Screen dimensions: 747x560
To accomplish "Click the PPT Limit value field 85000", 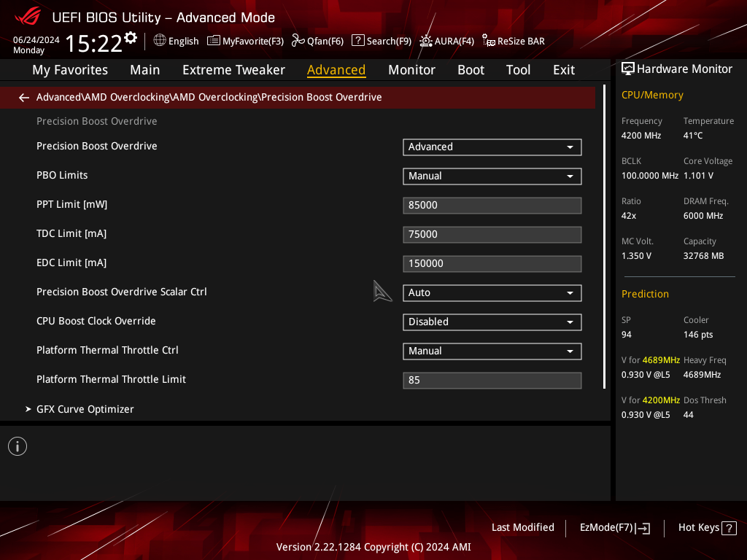I will click(492, 205).
